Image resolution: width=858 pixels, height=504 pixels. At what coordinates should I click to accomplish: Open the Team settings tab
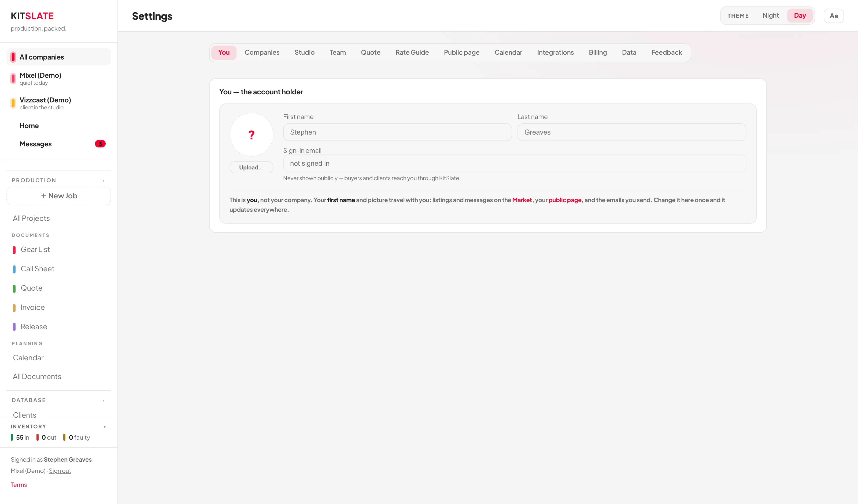click(337, 53)
